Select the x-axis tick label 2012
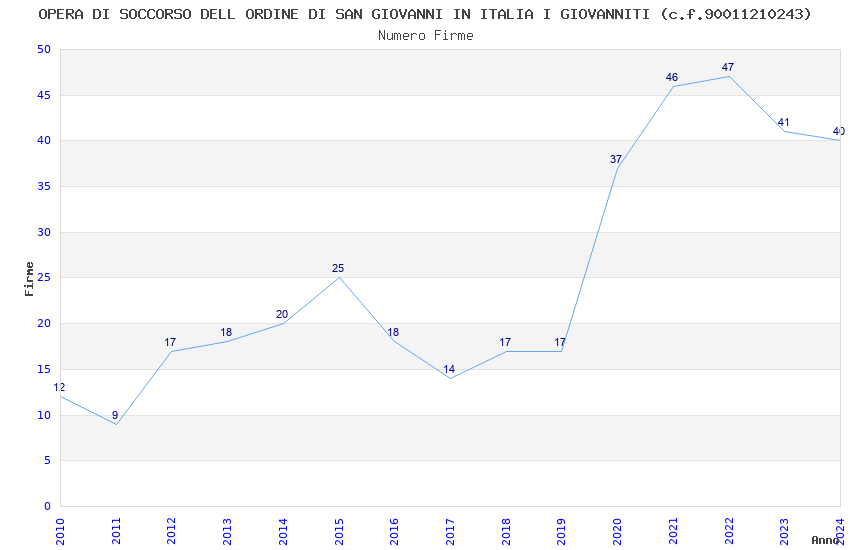 171,532
